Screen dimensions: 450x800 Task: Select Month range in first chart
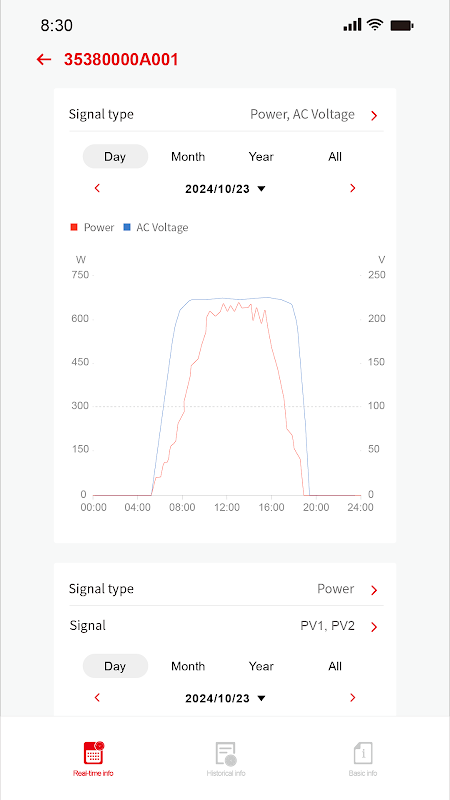coord(188,156)
